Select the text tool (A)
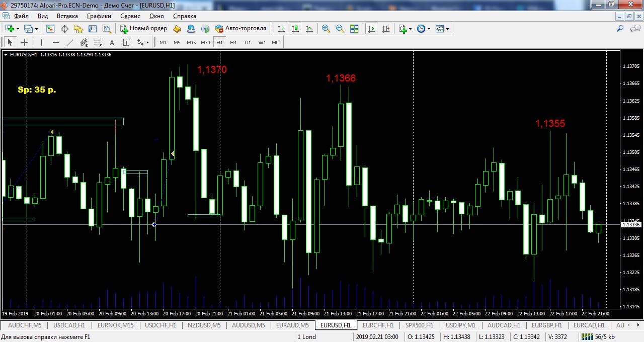This screenshot has width=644, height=342. [x=112, y=42]
